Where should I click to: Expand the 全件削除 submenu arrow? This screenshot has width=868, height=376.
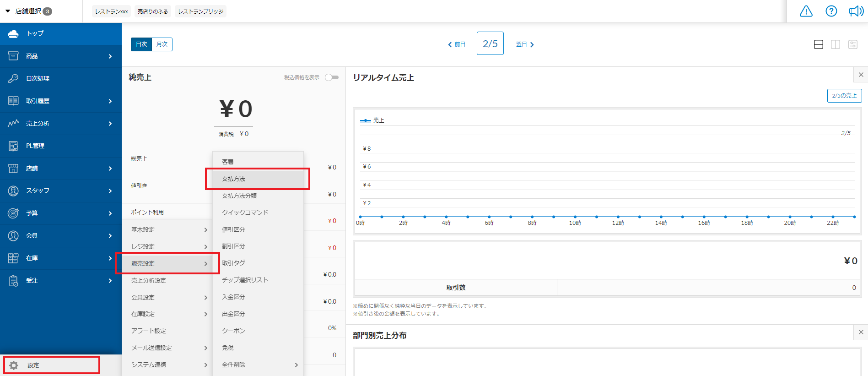(296, 365)
